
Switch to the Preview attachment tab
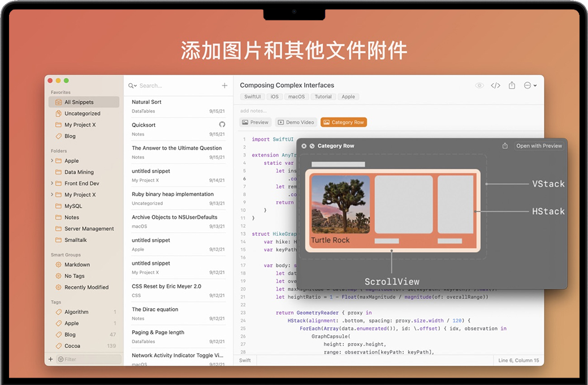256,122
